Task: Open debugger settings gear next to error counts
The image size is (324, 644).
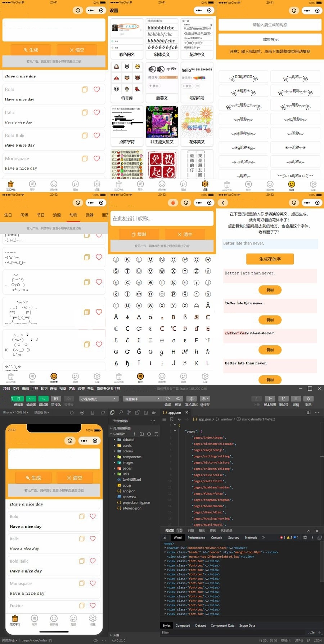Action: coord(305,537)
